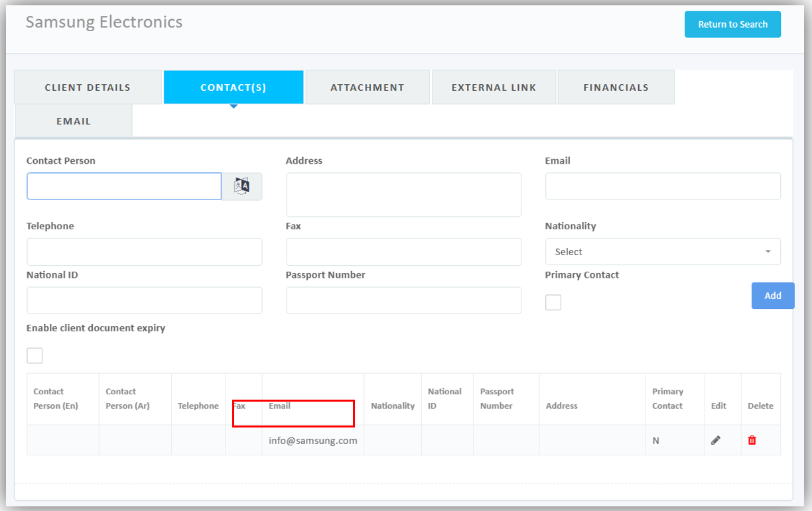812x511 pixels.
Task: Open the Financials tab
Action: 616,87
